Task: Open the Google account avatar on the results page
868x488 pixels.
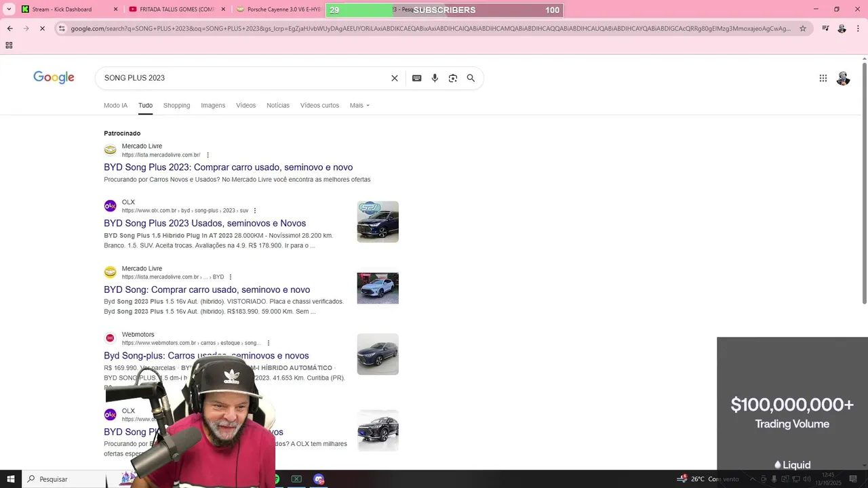Action: tap(843, 78)
